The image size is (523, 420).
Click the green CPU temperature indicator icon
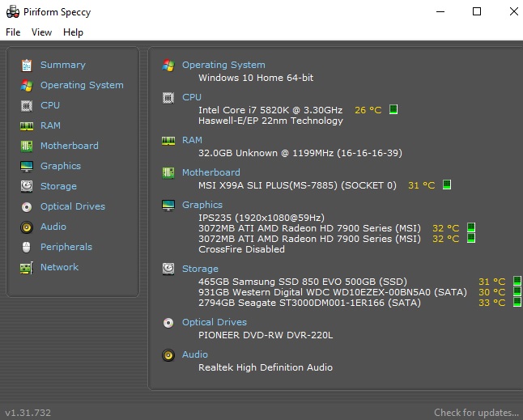tap(393, 109)
